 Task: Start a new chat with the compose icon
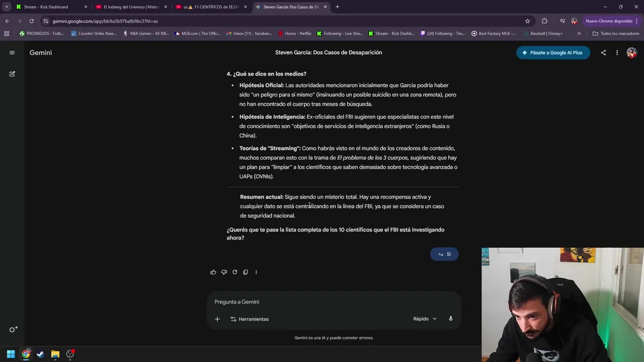coord(12,73)
